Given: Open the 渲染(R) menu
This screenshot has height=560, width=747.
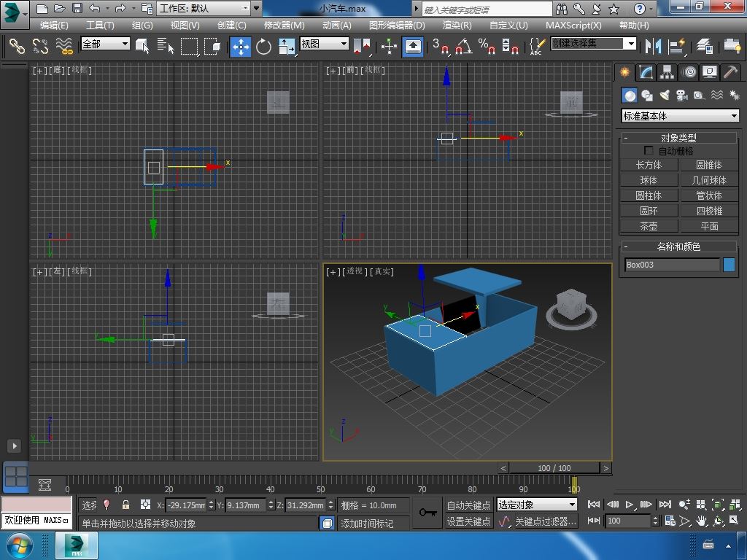Looking at the screenshot, I should pyautogui.click(x=457, y=25).
